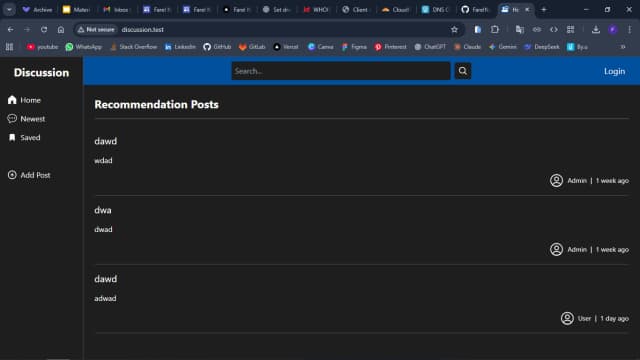
Task: Open Figma bookmark
Action: (354, 47)
